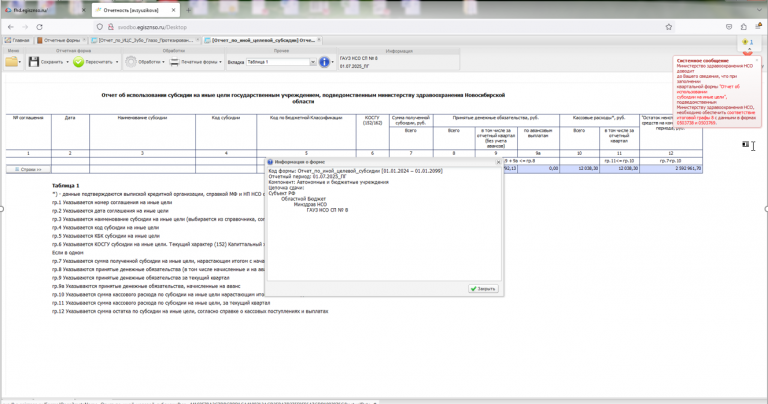
Task: Open the list all tabs chevron
Action: click(x=759, y=10)
